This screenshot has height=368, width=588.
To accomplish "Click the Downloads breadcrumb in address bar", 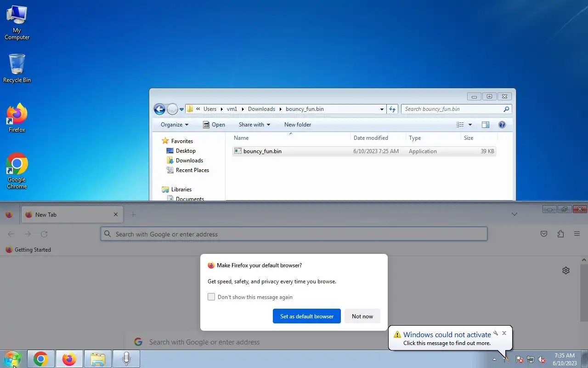I will click(261, 109).
